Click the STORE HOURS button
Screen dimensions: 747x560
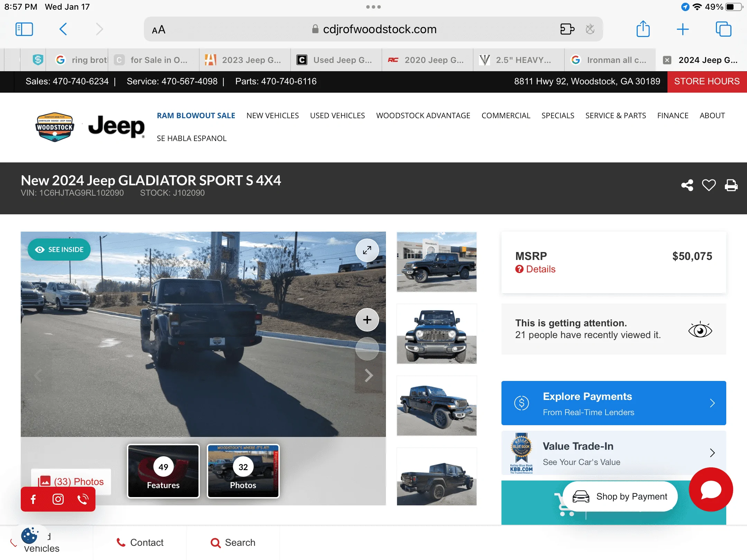tap(707, 82)
